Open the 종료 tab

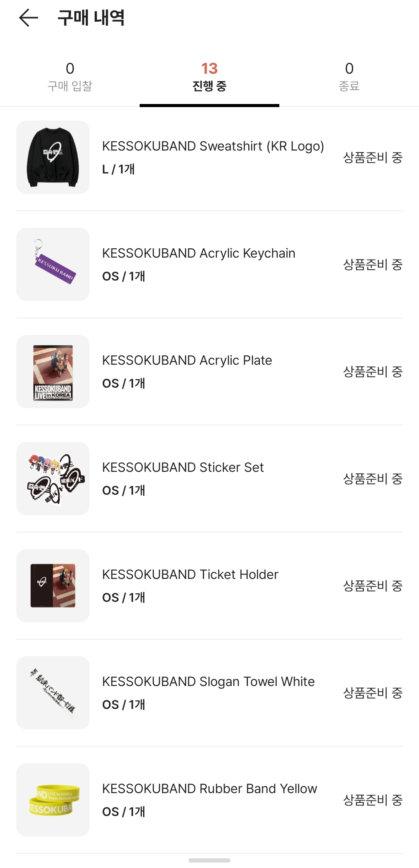[349, 77]
